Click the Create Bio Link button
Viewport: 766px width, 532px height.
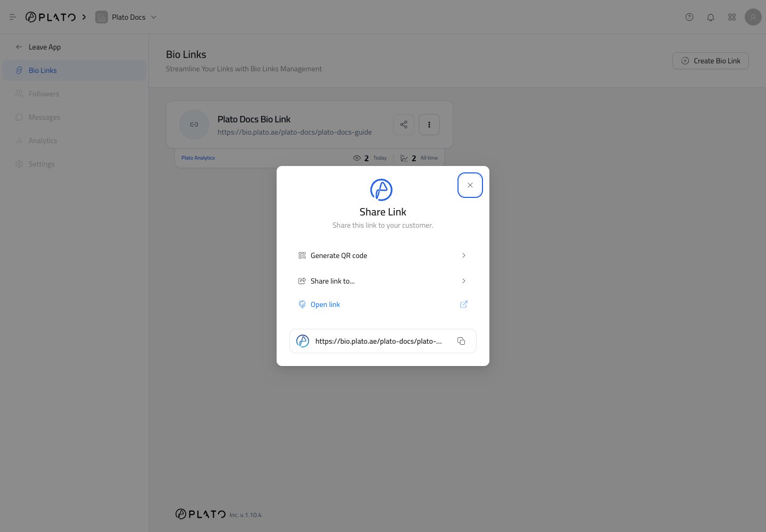pyautogui.click(x=711, y=61)
